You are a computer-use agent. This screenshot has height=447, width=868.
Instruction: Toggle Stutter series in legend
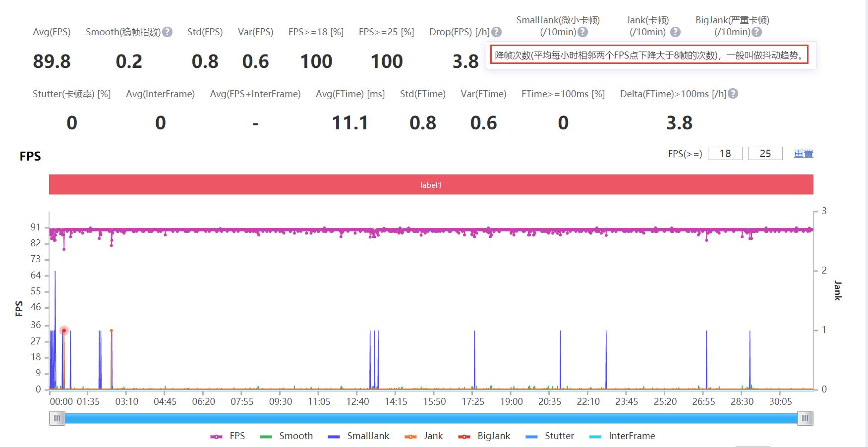[550, 436]
